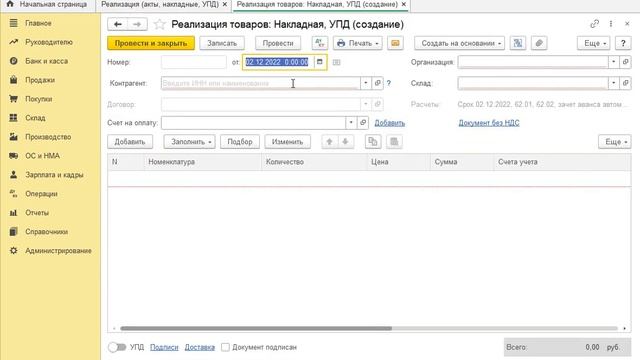Open the table's Еще menu
Viewport: 640px width, 360px height.
click(x=615, y=142)
